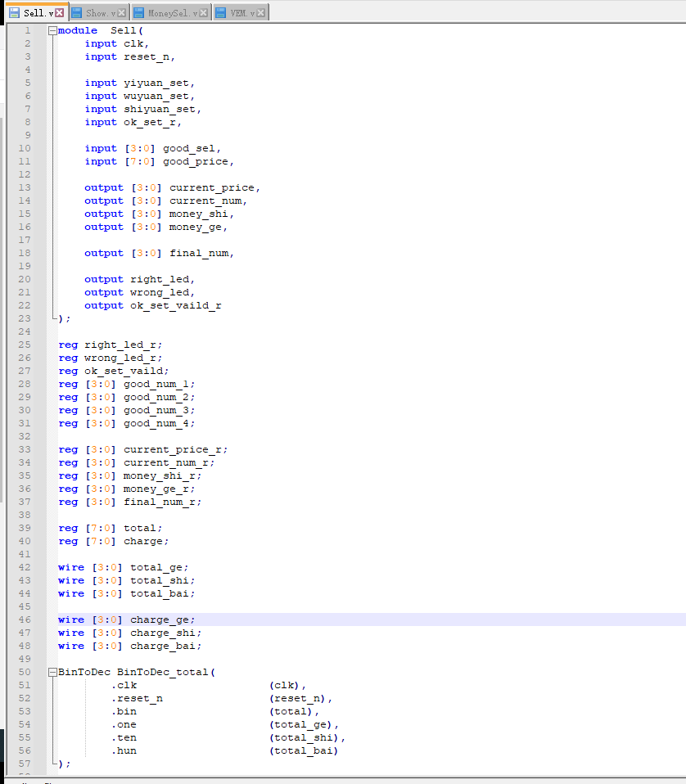Image resolution: width=686 pixels, height=784 pixels.
Task: Click '(total_bai)' connection on line 56
Action: (x=304, y=751)
